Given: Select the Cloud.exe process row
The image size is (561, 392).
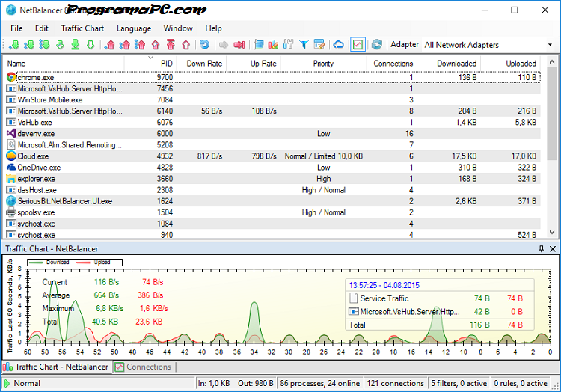Looking at the screenshot, I should (33, 156).
